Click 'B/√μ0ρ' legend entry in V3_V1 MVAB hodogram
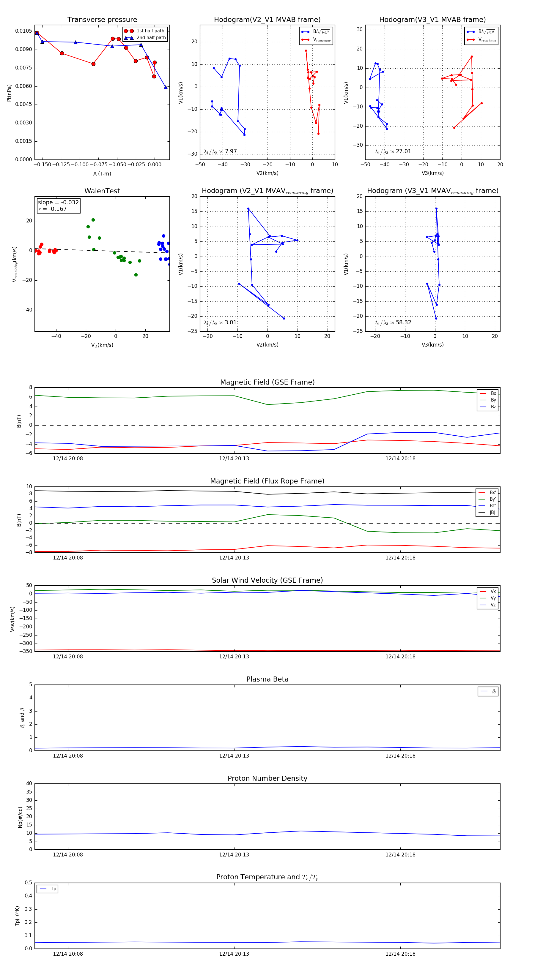Image resolution: width=535 pixels, height=980 pixels. (x=481, y=32)
